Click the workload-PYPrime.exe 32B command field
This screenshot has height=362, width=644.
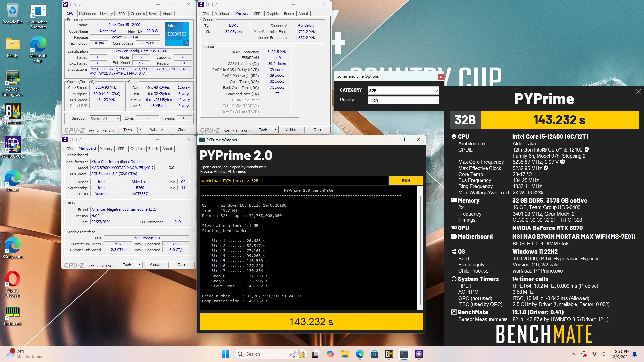click(294, 181)
